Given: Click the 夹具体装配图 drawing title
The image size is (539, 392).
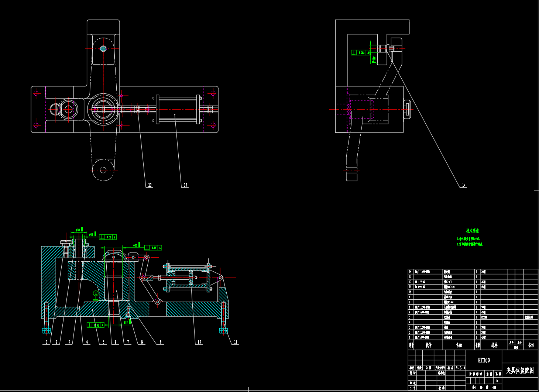Looking at the screenshot, I should [520, 371].
